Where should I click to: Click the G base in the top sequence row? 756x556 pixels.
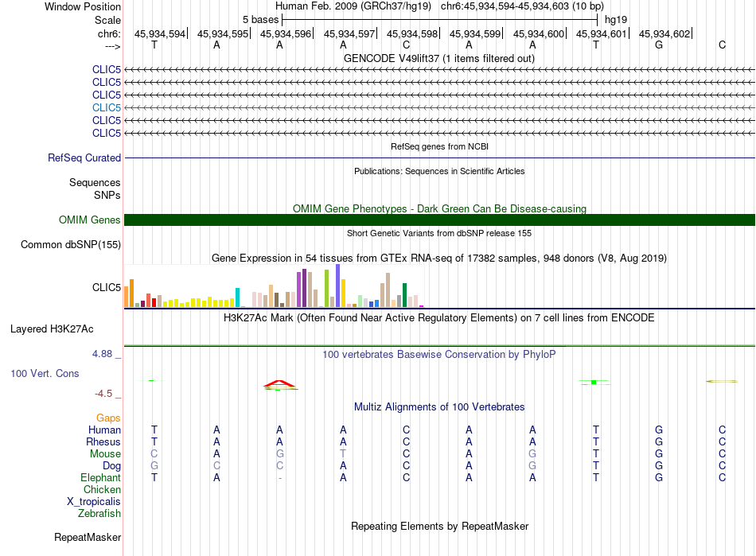659,45
